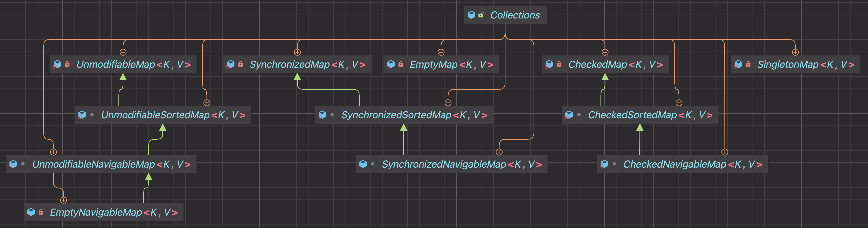Click the plus marker above EmptyNavigableMap

pyautogui.click(x=63, y=200)
